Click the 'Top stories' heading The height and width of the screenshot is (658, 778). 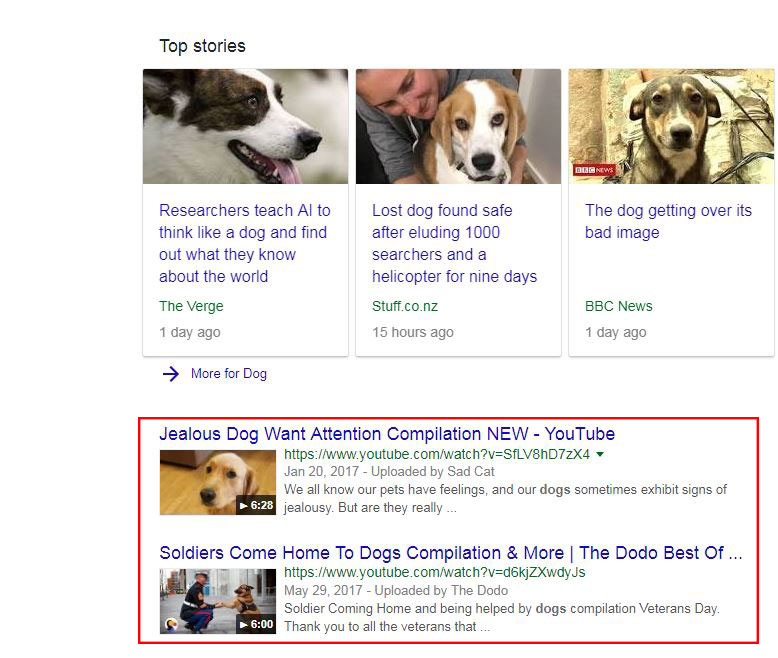(x=202, y=46)
